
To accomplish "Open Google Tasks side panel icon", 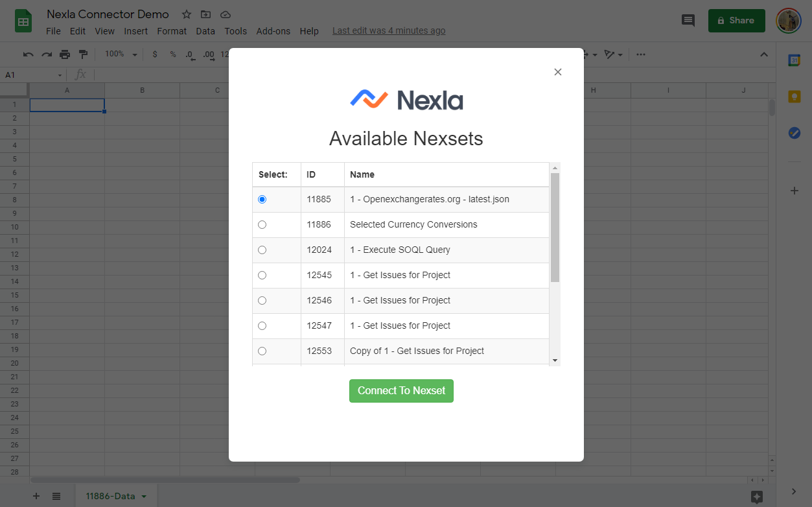I will click(x=794, y=133).
